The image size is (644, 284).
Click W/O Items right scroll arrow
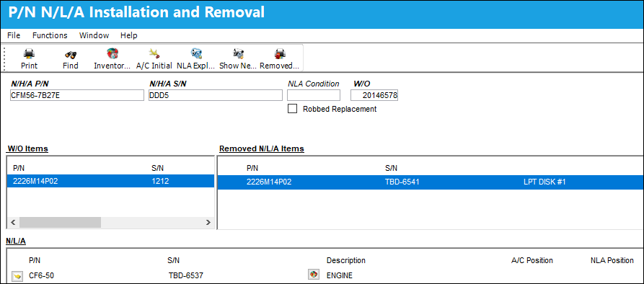point(208,223)
